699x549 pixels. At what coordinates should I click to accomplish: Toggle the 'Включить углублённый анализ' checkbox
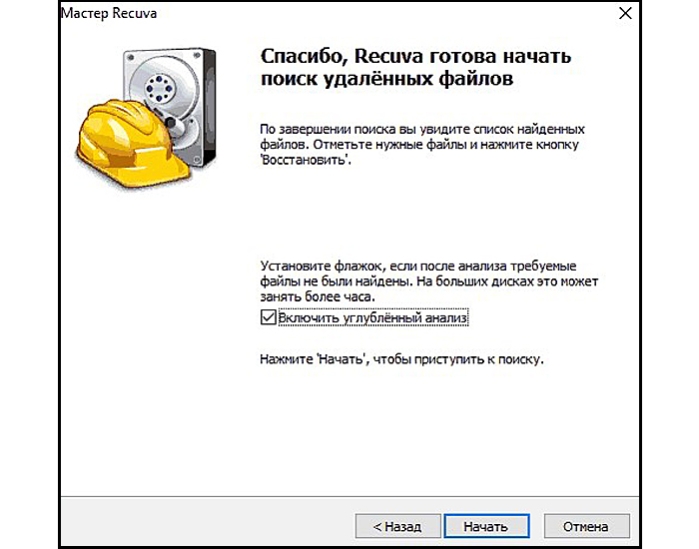[x=268, y=318]
